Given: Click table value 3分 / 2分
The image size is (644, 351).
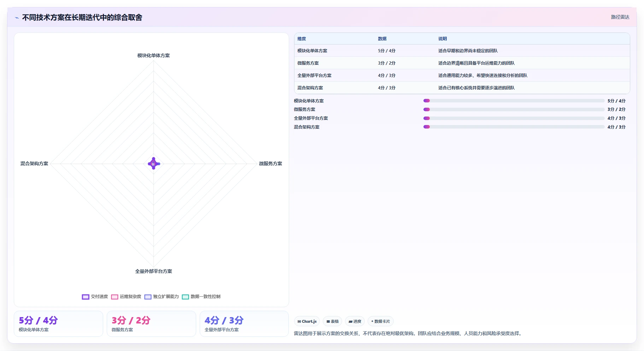Looking at the screenshot, I should coord(387,63).
